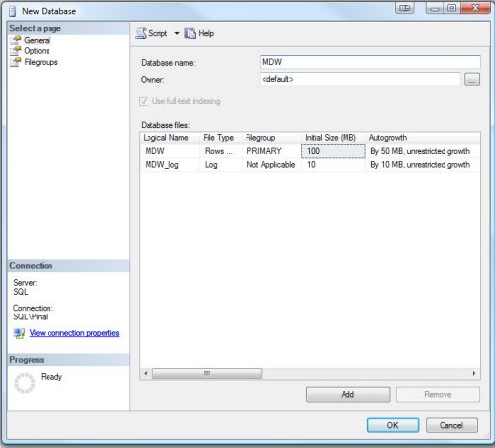Open the Filegroups page
This screenshot has width=495, height=448.
tap(41, 62)
